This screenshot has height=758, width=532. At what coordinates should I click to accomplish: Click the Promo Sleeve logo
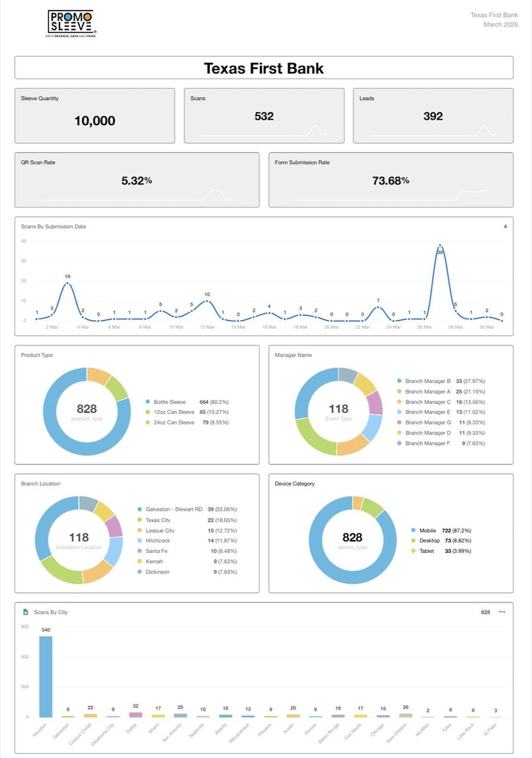coord(71,23)
